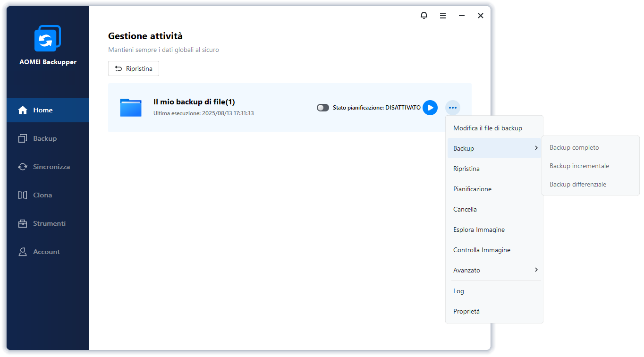Click the AOMEI Backupper logo
Screen dimensions: 644x357
(48, 38)
